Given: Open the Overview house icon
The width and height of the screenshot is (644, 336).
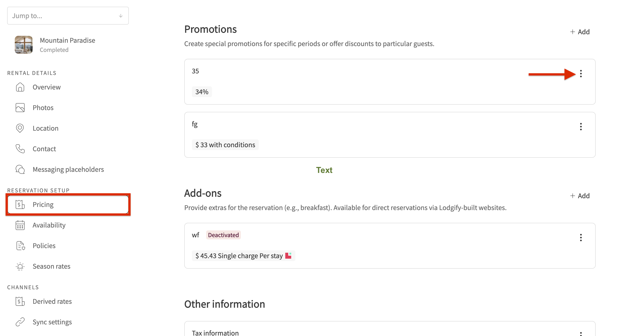Looking at the screenshot, I should pyautogui.click(x=20, y=87).
